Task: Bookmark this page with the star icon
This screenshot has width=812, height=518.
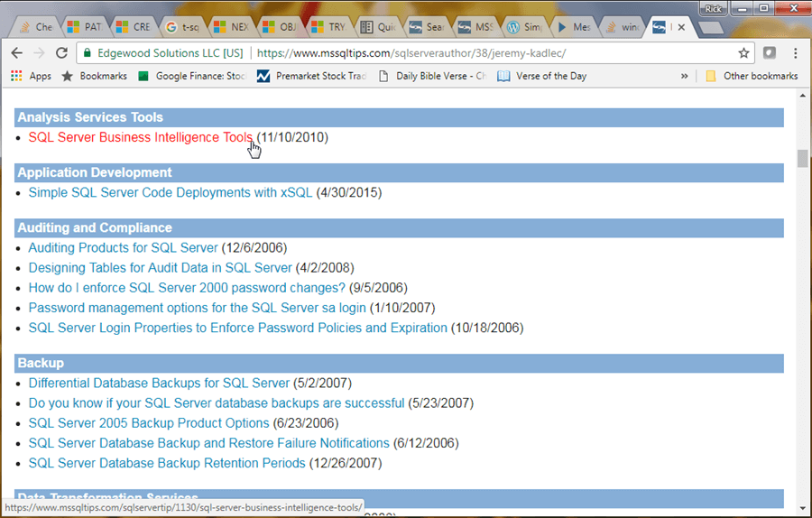Action: click(x=743, y=53)
